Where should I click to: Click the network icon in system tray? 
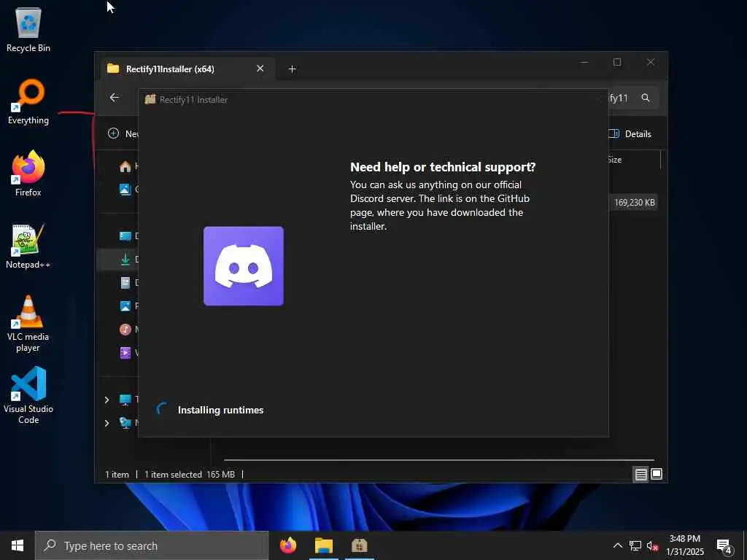coord(635,545)
